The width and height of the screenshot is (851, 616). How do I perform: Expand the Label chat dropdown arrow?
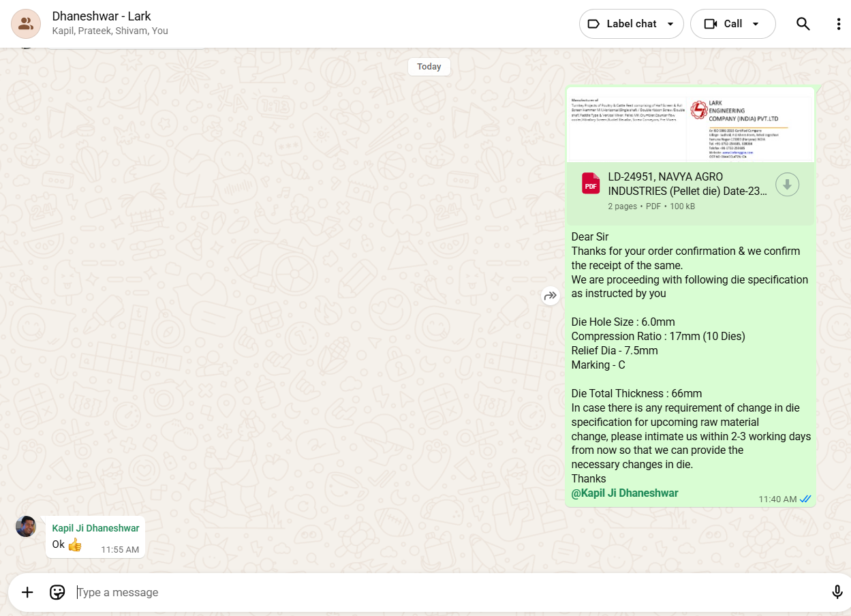tap(670, 24)
